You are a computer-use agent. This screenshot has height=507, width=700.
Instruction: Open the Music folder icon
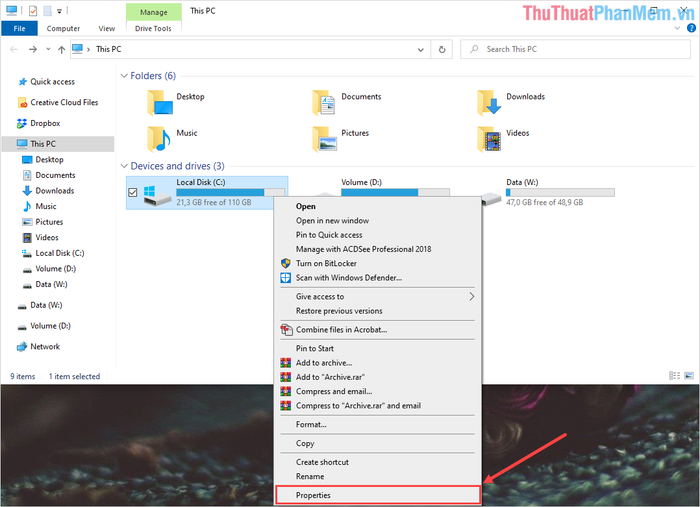(x=159, y=139)
